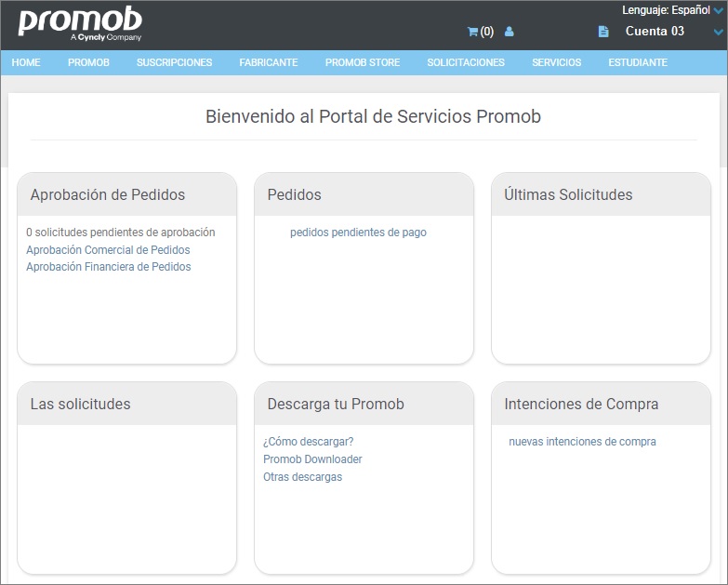Go to PROMOB STORE menu

click(x=363, y=62)
